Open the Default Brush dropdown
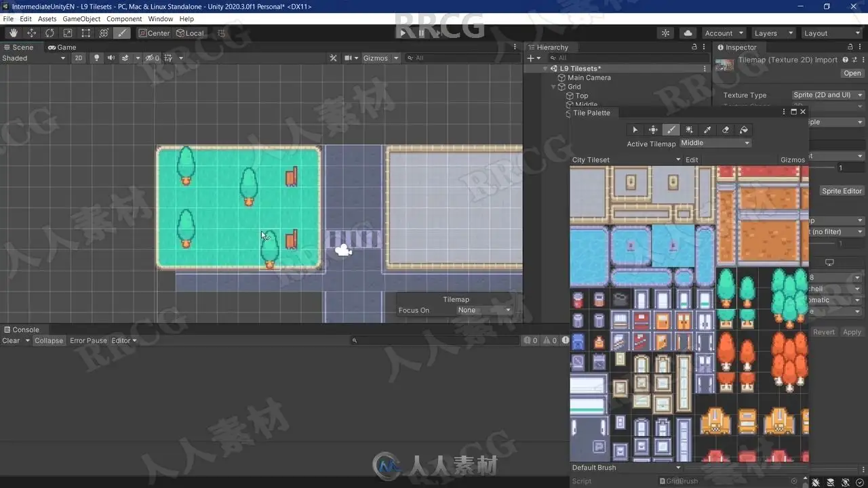 626,468
